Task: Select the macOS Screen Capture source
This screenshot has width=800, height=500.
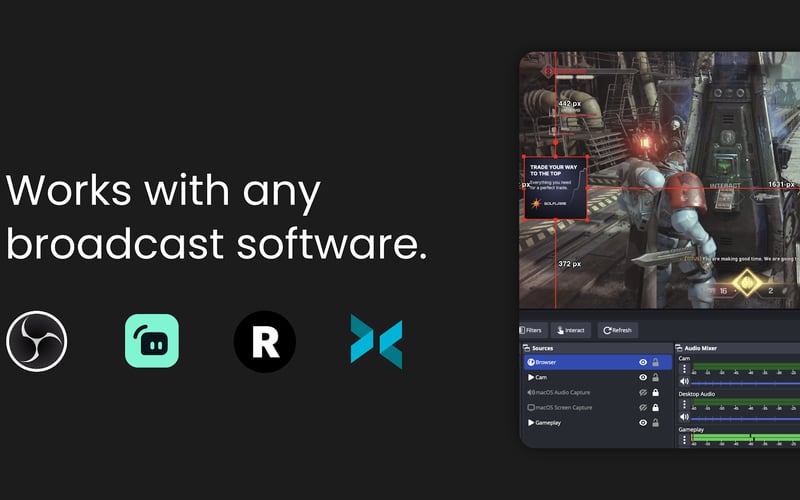Action: pos(598,408)
